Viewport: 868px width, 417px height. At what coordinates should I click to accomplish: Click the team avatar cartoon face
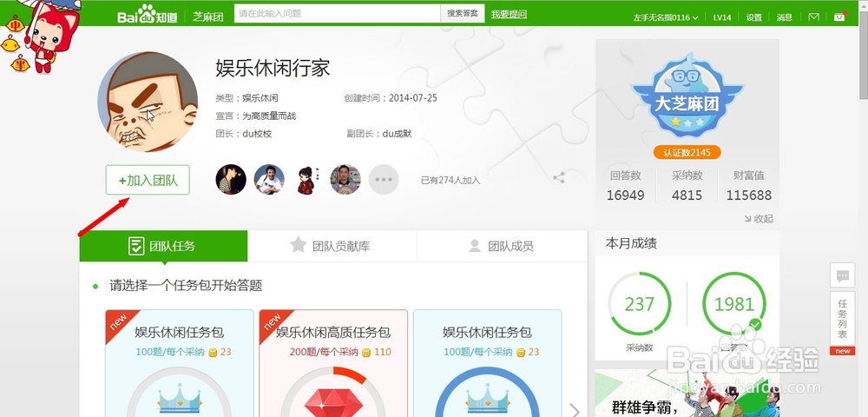148,102
